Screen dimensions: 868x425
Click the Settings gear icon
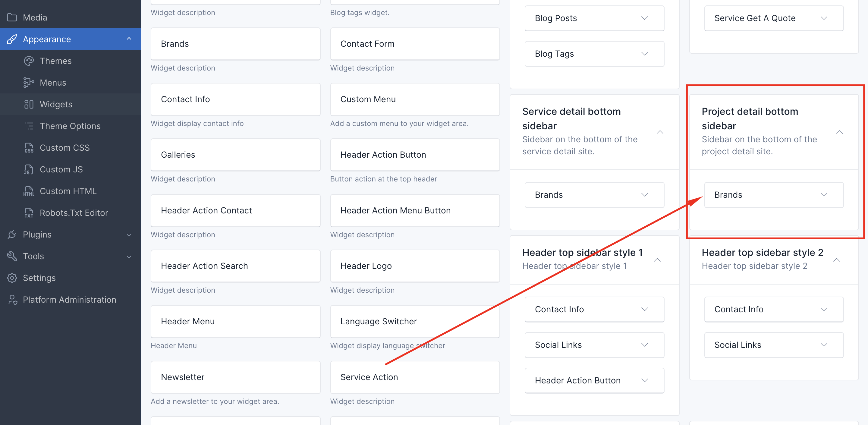coord(12,278)
